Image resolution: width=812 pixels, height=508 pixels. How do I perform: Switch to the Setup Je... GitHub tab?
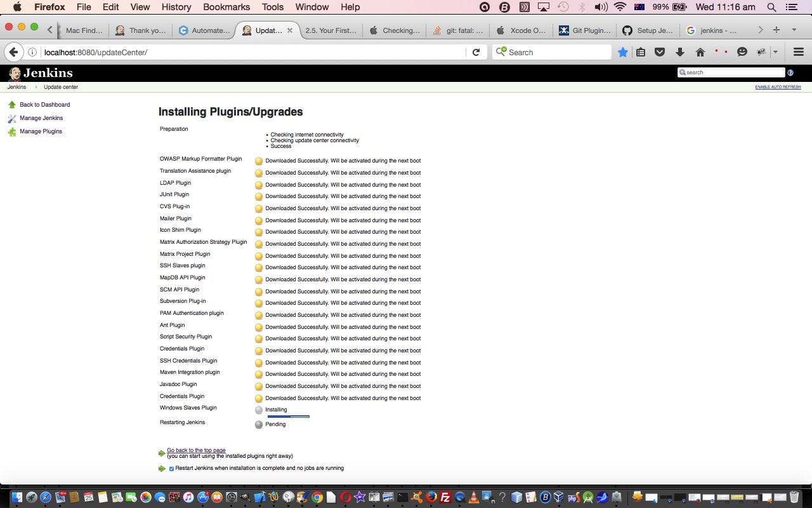647,30
